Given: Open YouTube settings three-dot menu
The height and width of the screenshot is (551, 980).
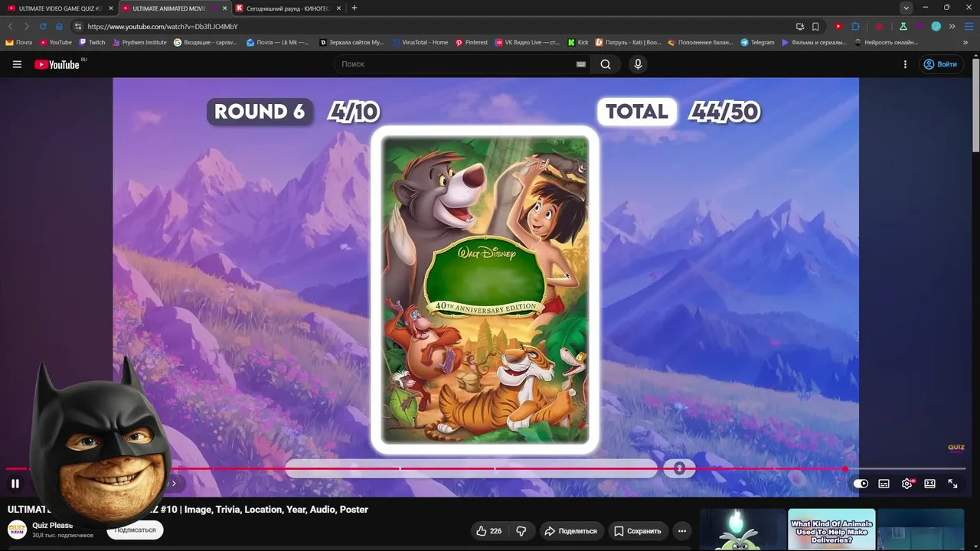Looking at the screenshot, I should click(905, 64).
